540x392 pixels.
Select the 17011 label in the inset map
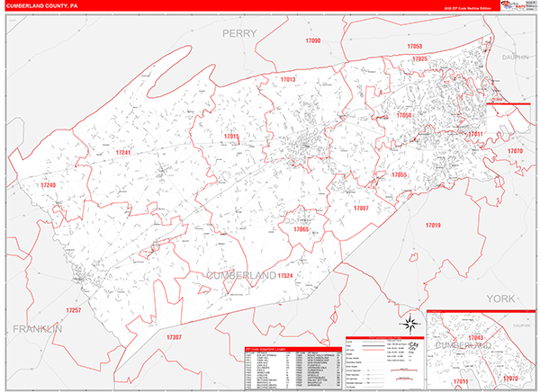click(x=461, y=381)
